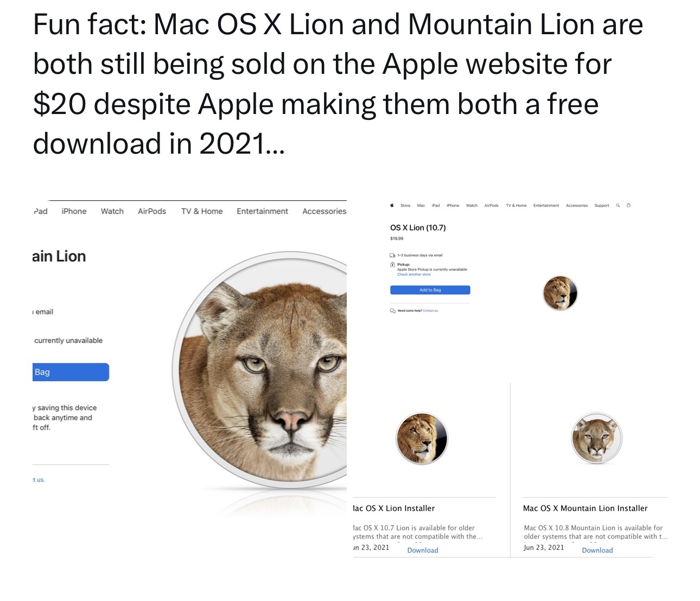Viewport: 700px width, 601px height.
Task: Click the large blue Bag button on left
Action: pyautogui.click(x=71, y=372)
